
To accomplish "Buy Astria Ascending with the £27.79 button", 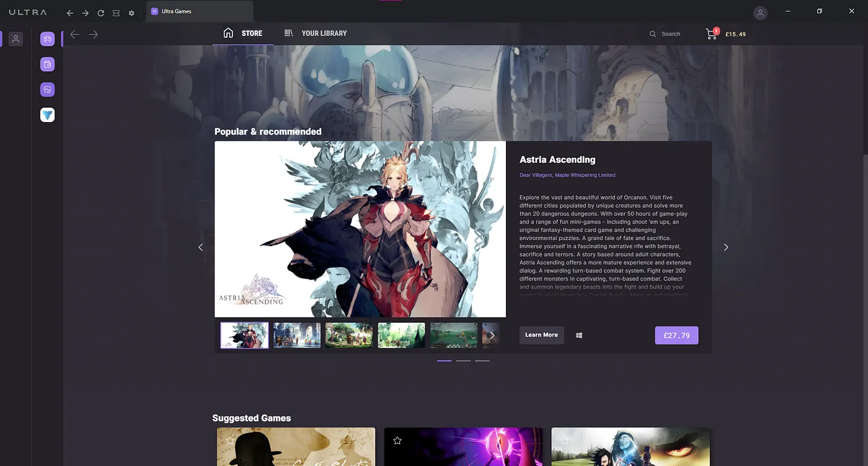I will [x=676, y=335].
